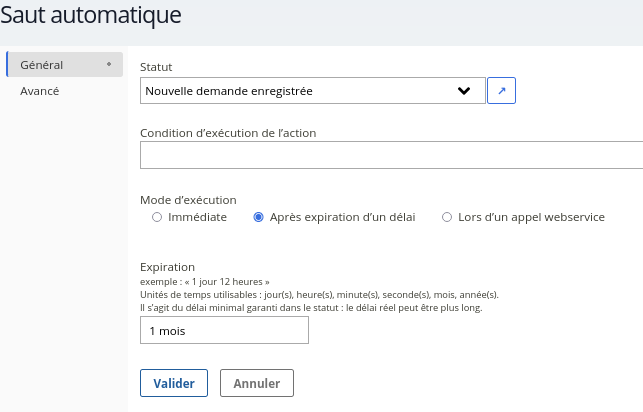This screenshot has width=643, height=412.
Task: Click the Annuler button
Action: coord(257,383)
